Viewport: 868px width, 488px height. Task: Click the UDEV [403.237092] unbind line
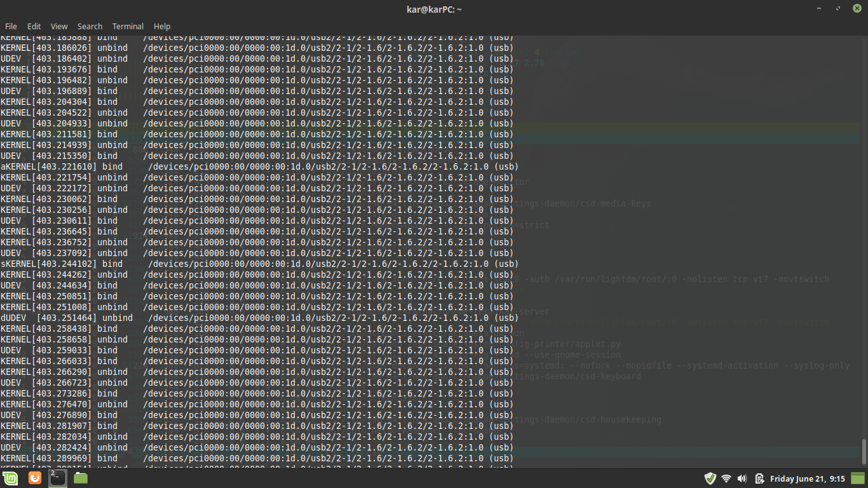pos(257,253)
